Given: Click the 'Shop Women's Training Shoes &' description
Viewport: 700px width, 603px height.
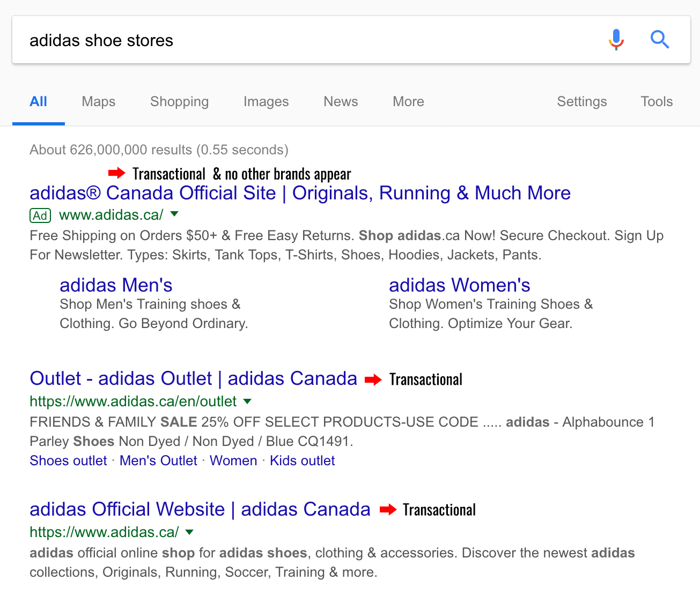Looking at the screenshot, I should click(x=491, y=314).
